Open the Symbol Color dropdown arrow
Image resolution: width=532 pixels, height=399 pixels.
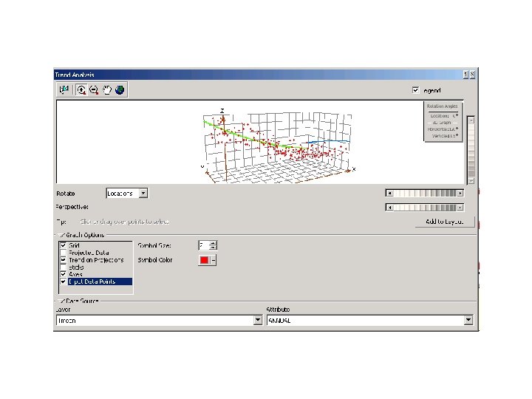click(x=214, y=260)
